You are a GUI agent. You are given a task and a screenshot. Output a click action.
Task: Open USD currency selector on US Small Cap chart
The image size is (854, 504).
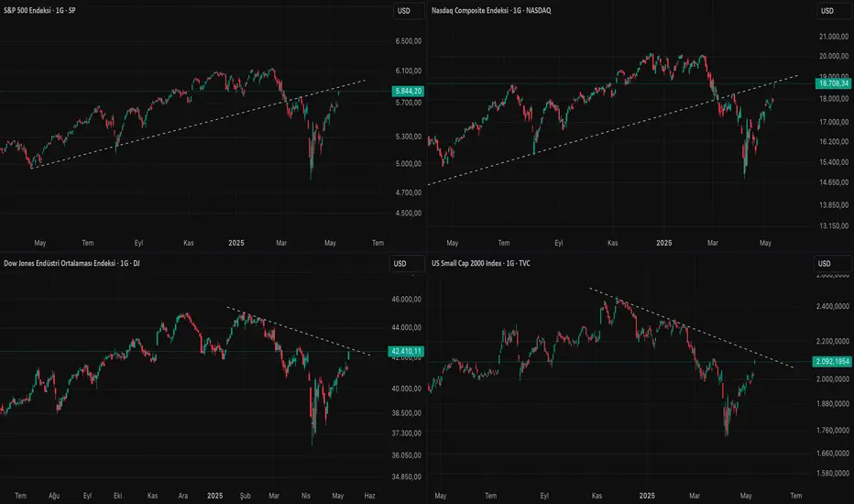(x=827, y=265)
